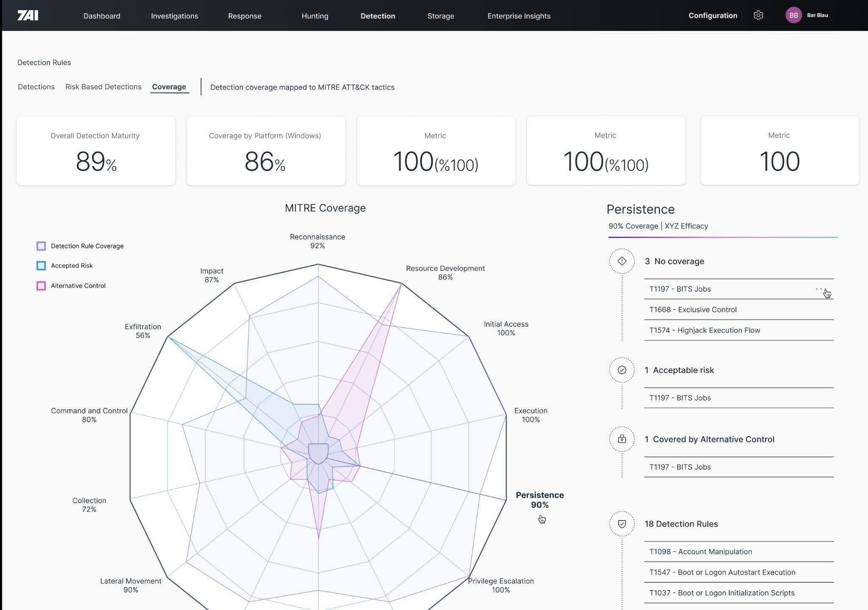The height and width of the screenshot is (610, 868).
Task: Click the BB user avatar
Action: point(793,15)
